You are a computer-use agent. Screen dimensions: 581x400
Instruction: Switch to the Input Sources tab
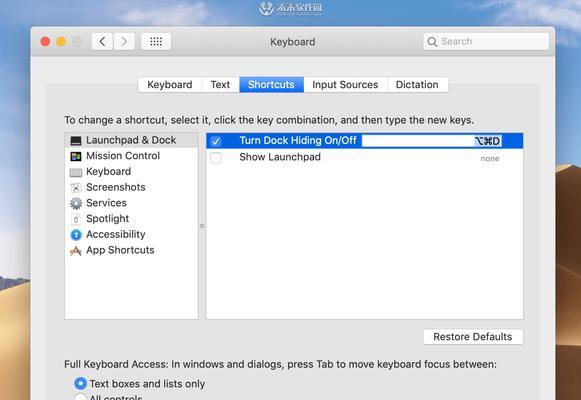345,85
